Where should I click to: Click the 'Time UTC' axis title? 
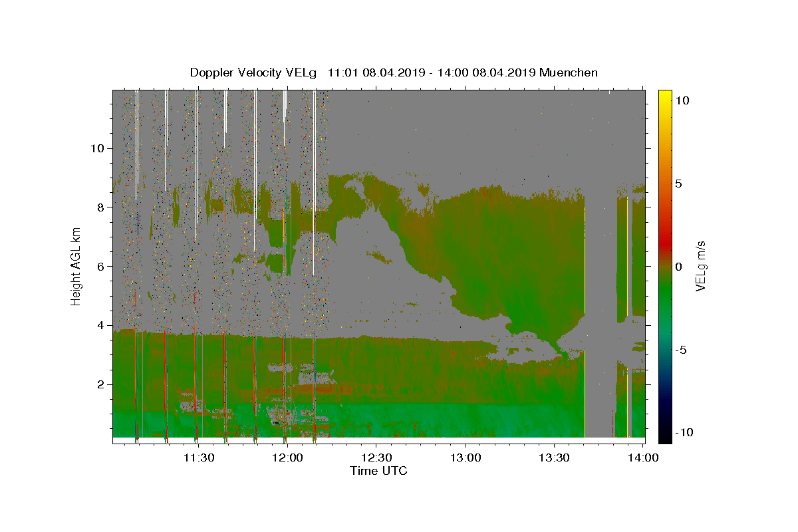click(378, 471)
